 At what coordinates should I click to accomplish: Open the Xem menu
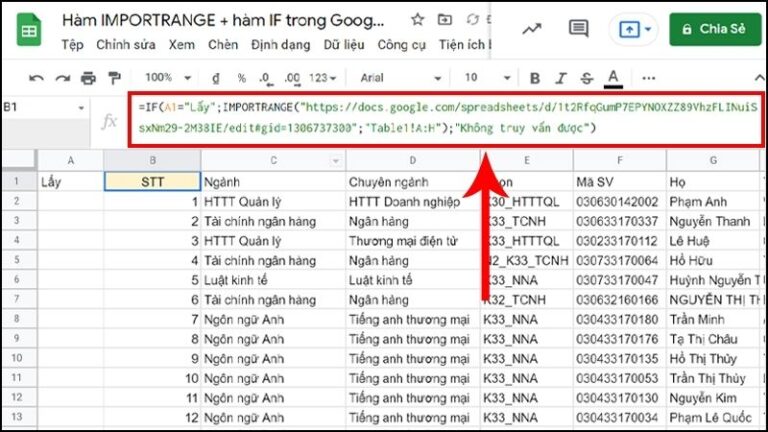[182, 45]
